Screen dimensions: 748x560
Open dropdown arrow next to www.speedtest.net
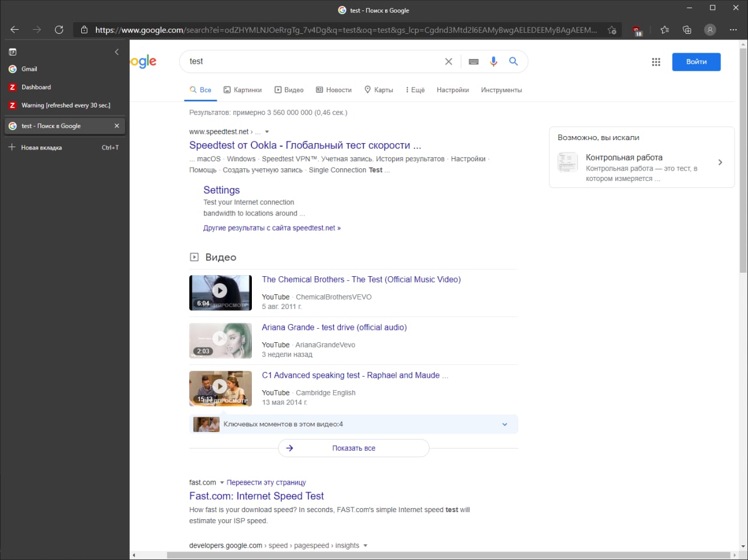(267, 132)
